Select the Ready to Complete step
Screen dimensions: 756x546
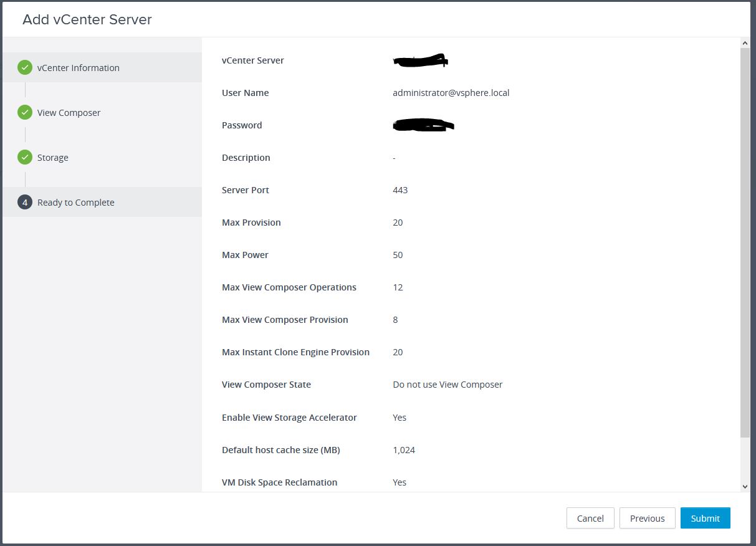tap(102, 202)
